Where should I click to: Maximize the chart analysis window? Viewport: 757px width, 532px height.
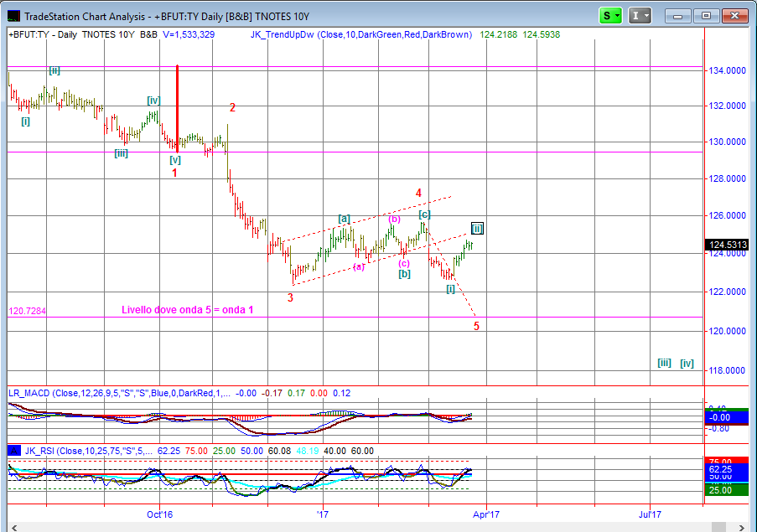(x=706, y=16)
